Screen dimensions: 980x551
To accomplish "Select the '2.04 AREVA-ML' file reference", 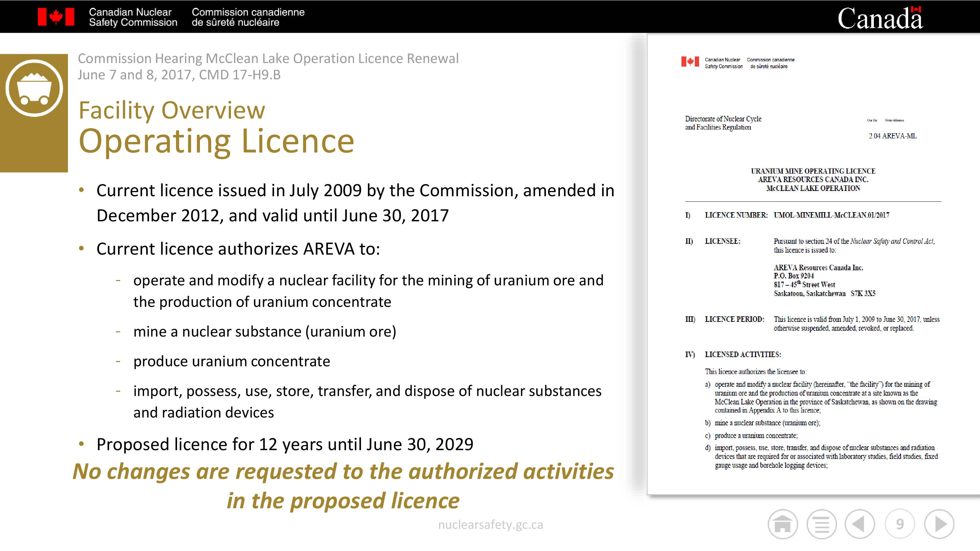I will (x=892, y=136).
